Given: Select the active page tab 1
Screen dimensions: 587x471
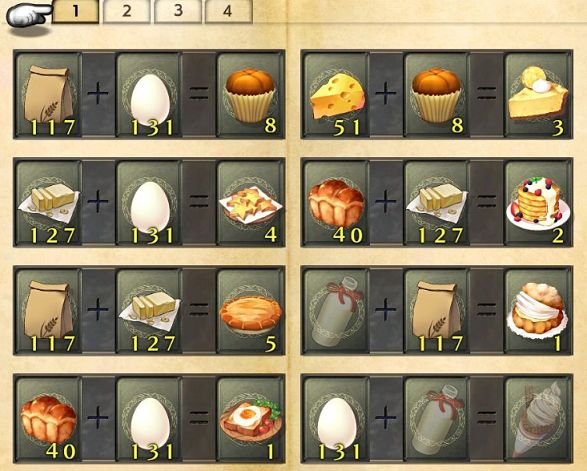Looking at the screenshot, I should coord(75,11).
